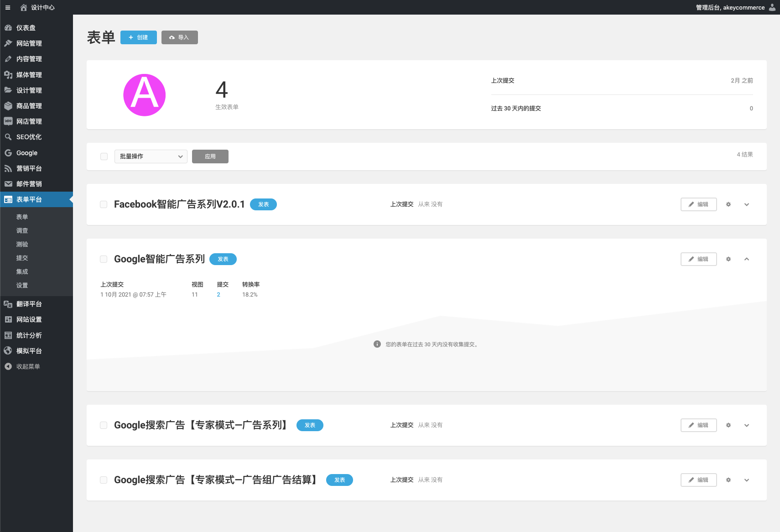The width and height of the screenshot is (780, 532).
Task: Click the 内容管理 pencil icon
Action: point(8,59)
